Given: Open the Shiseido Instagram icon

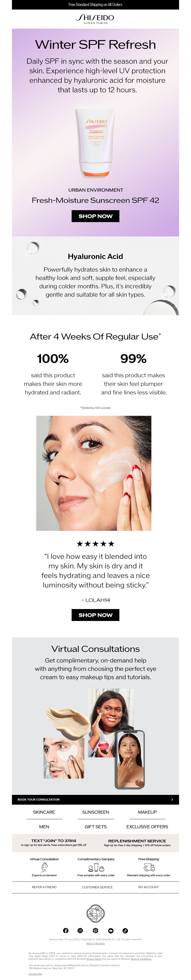Looking at the screenshot, I should (80, 931).
